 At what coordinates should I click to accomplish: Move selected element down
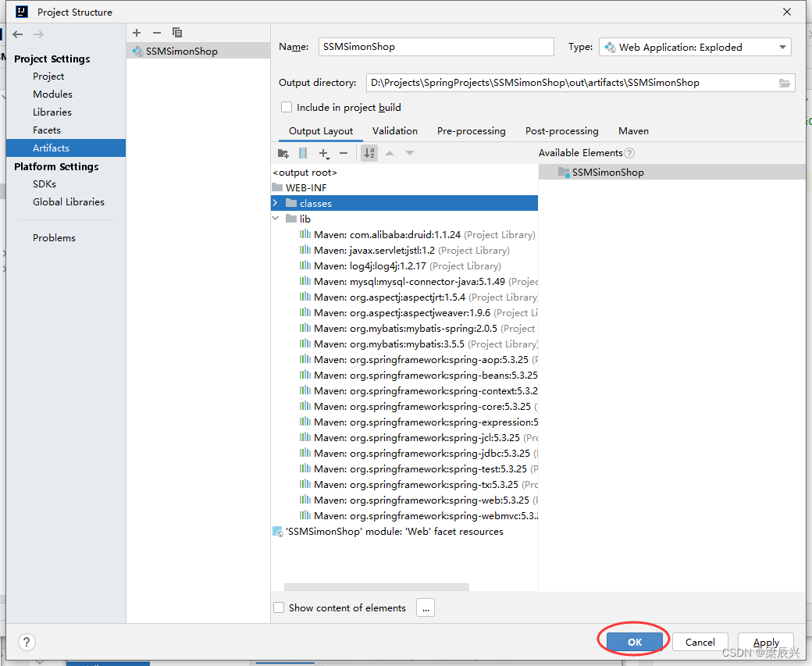410,153
